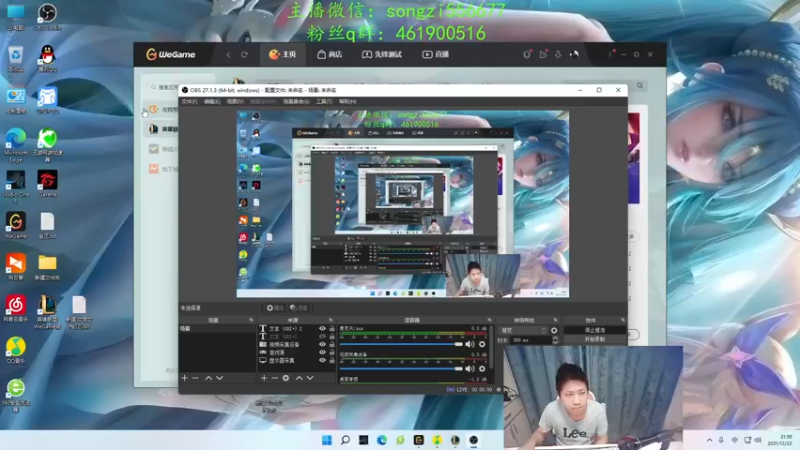The image size is (800, 450).
Task: Open the WeGame download icon
Action: tap(558, 54)
